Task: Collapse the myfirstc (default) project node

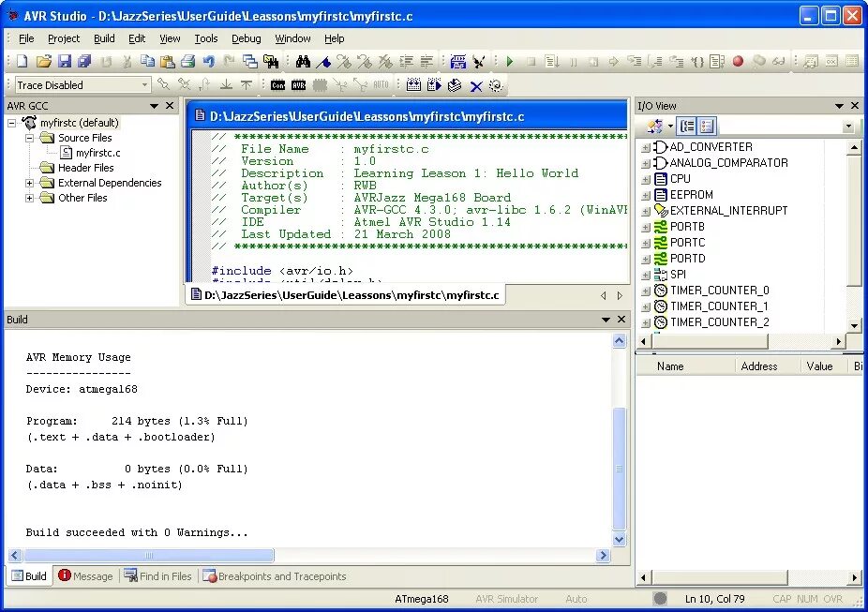Action: (x=12, y=123)
